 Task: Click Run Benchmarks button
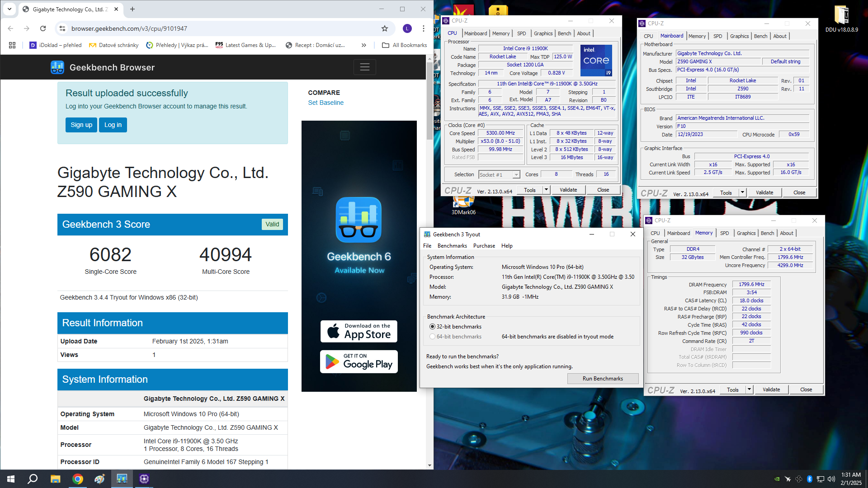tap(603, 379)
